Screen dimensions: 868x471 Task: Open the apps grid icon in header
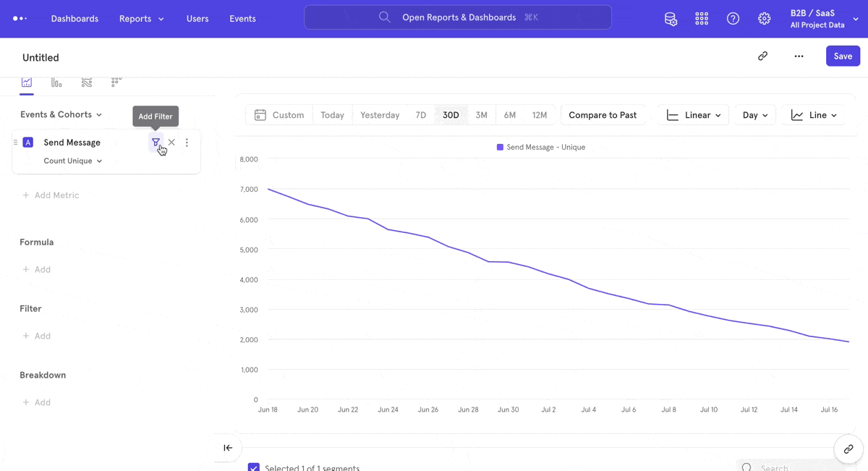[702, 19]
